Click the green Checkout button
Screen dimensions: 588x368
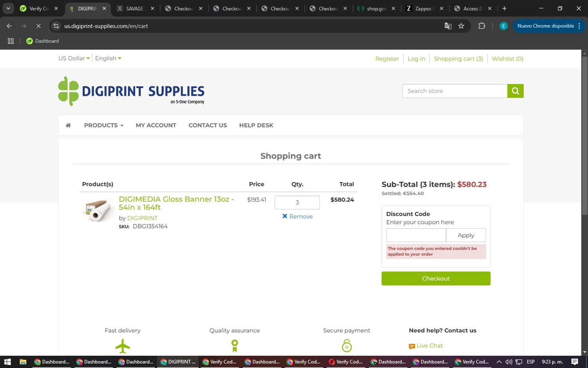point(436,279)
